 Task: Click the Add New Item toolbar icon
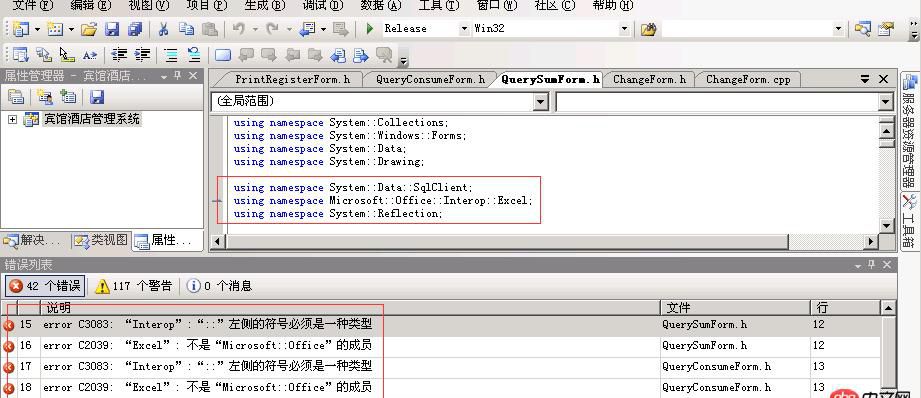point(55,28)
